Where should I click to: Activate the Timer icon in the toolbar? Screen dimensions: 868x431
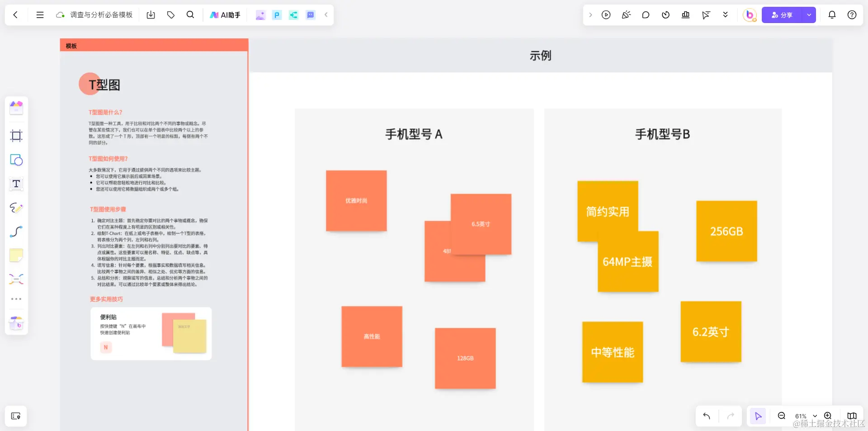pyautogui.click(x=665, y=14)
